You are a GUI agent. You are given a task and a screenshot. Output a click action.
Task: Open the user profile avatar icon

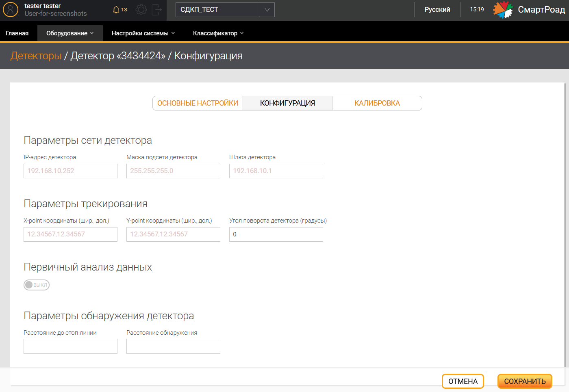11,9
